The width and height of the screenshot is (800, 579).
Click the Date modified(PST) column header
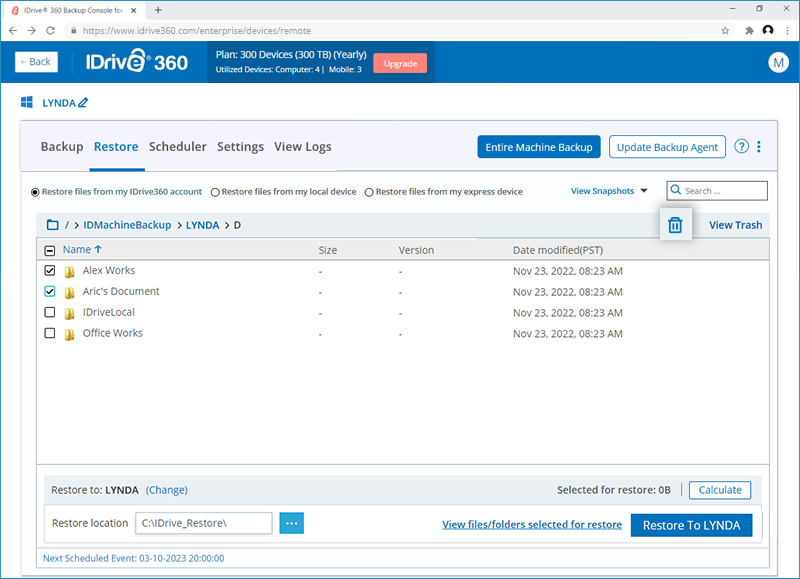point(558,250)
